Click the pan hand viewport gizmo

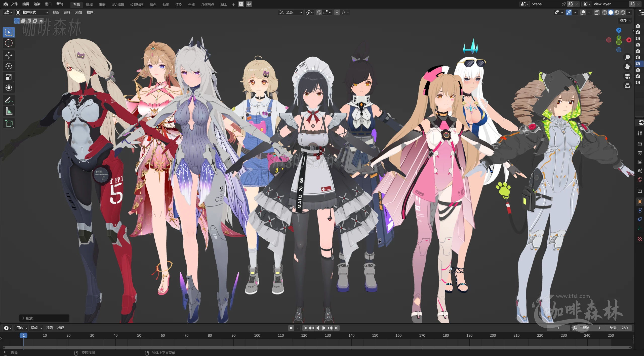click(x=627, y=67)
